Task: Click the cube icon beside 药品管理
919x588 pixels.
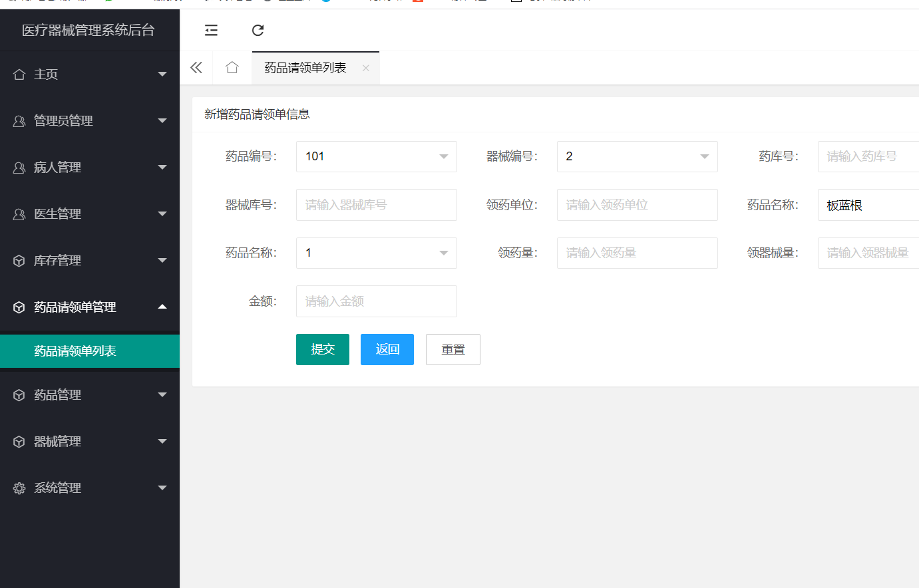Action: coord(19,395)
